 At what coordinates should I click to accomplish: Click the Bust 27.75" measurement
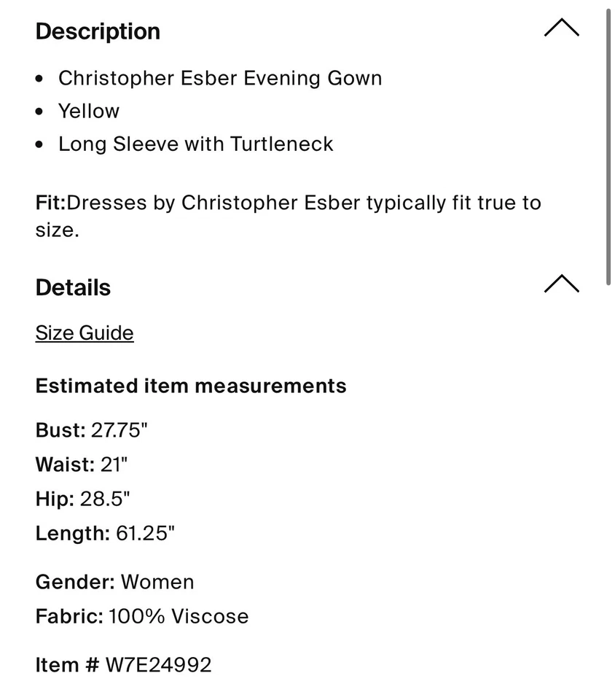pos(91,430)
